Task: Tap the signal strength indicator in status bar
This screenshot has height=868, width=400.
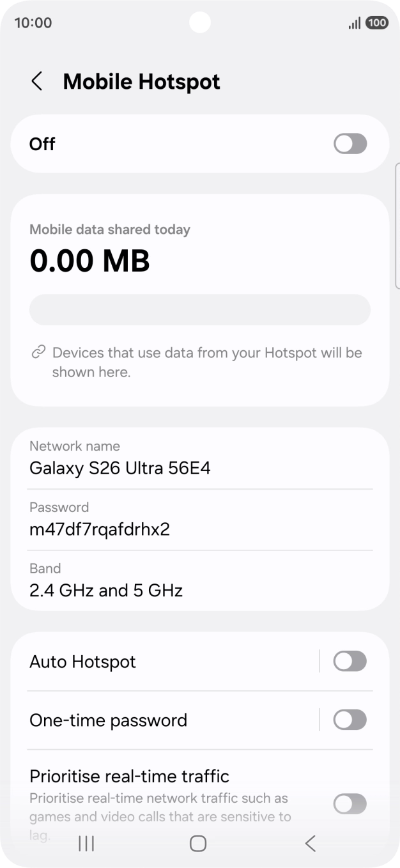Action: coord(354,22)
